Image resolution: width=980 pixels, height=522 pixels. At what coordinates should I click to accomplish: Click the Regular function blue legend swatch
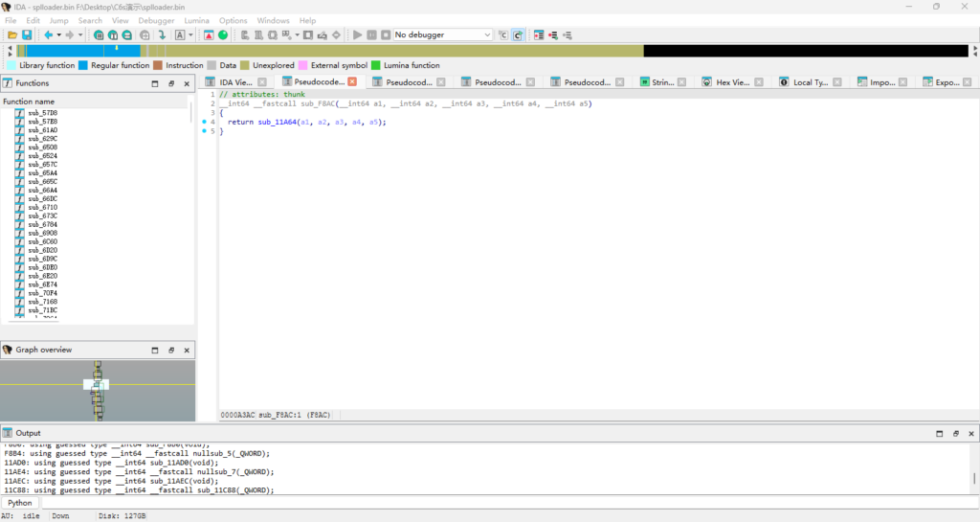83,65
